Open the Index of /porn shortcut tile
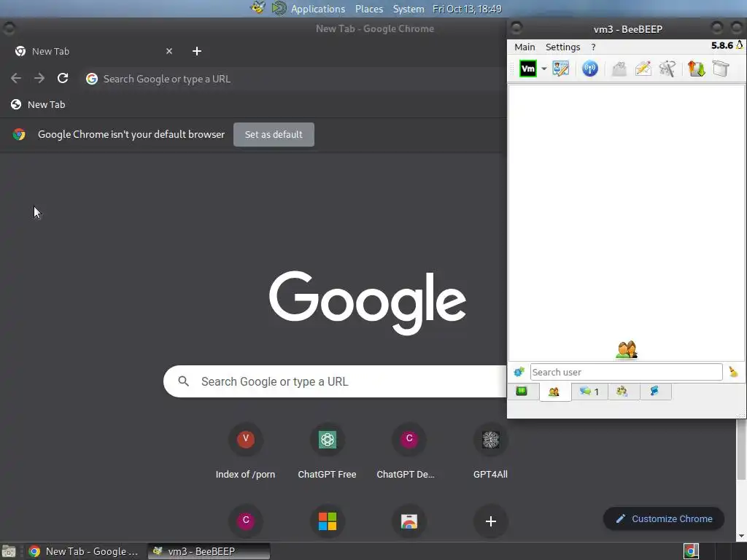Image resolution: width=747 pixels, height=560 pixels. tap(245, 451)
